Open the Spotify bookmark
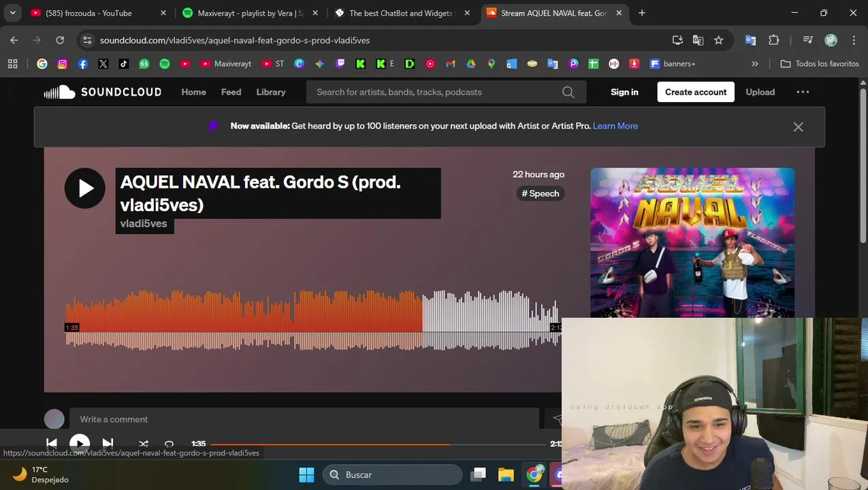The image size is (868, 490). click(x=165, y=63)
